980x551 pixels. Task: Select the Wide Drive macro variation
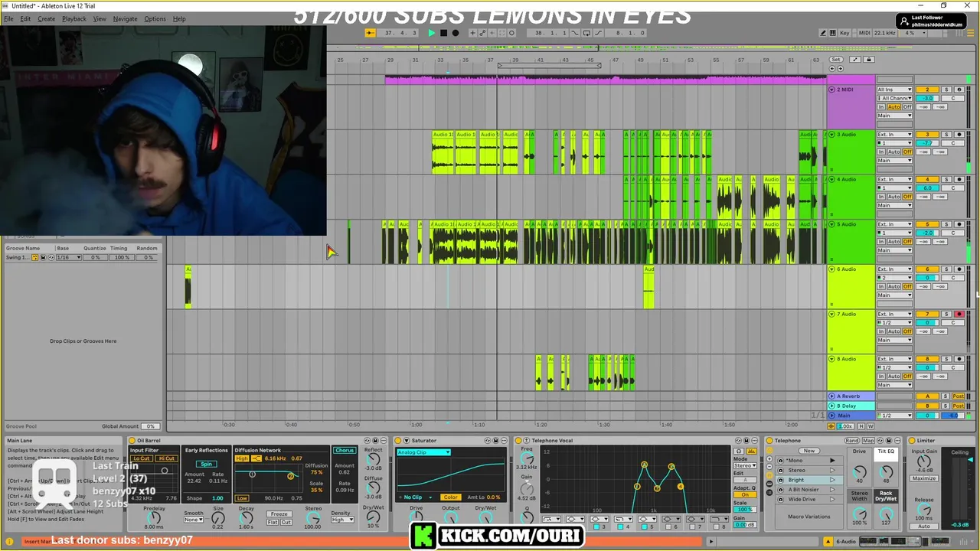[x=802, y=499]
